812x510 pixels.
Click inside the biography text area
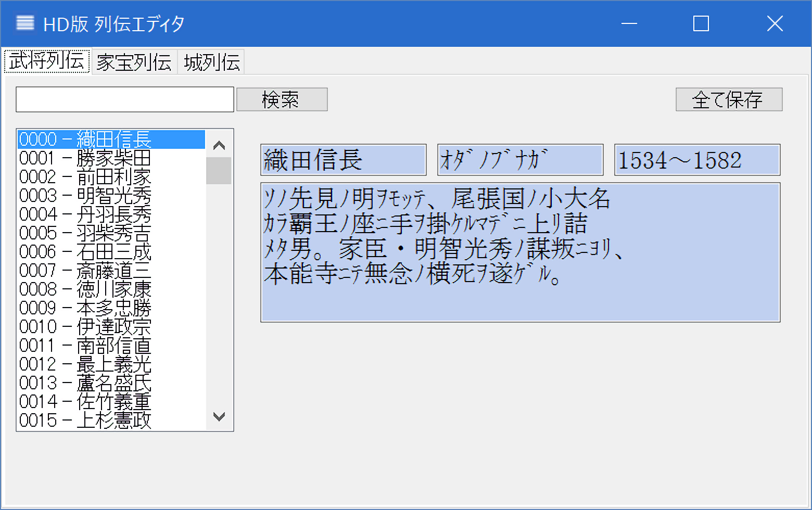(x=520, y=252)
